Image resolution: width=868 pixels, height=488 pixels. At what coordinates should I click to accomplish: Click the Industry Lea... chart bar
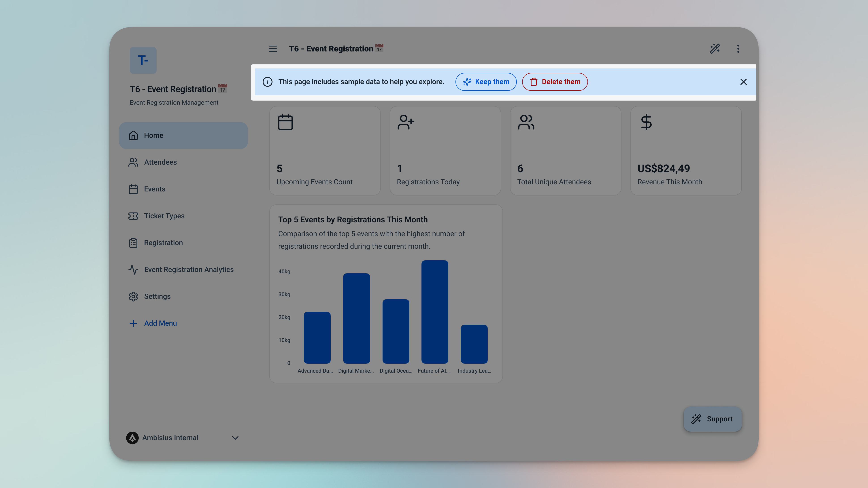[474, 344]
